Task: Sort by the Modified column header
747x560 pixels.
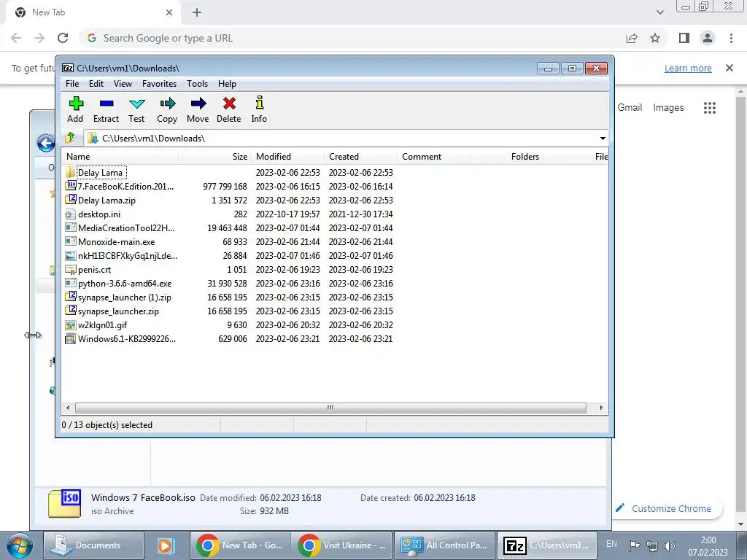Action: pyautogui.click(x=287, y=157)
